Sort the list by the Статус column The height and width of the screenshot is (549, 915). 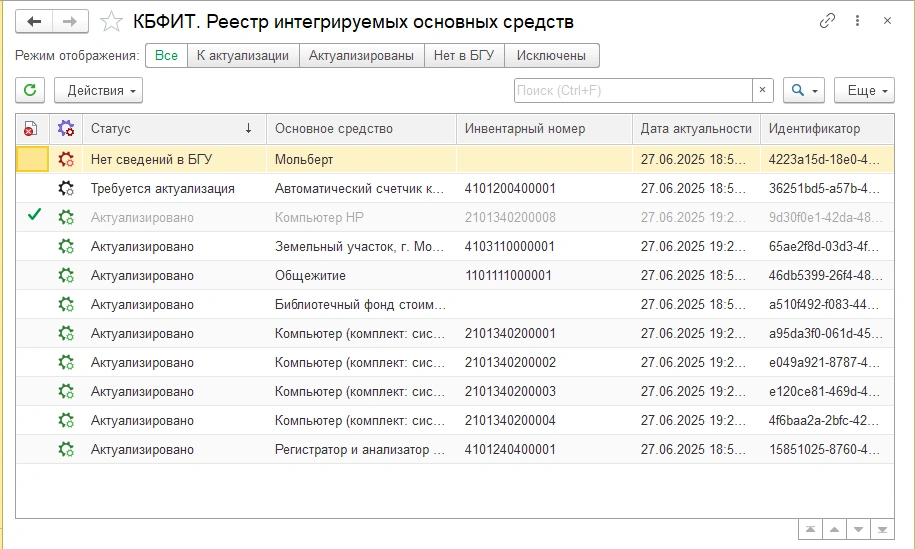tap(174, 128)
